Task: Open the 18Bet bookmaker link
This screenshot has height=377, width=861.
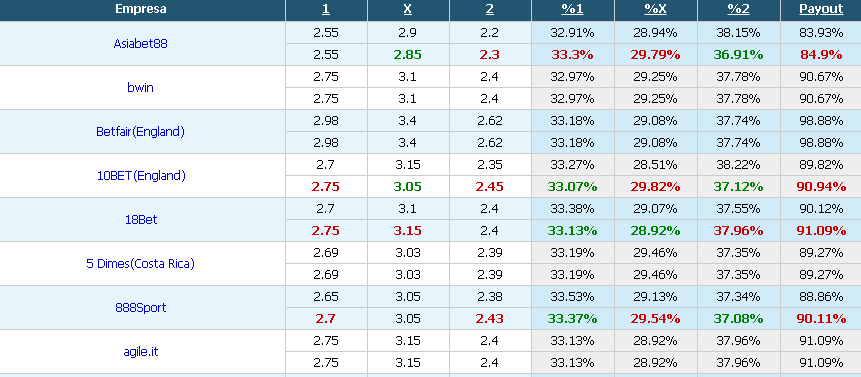Action: (x=141, y=220)
